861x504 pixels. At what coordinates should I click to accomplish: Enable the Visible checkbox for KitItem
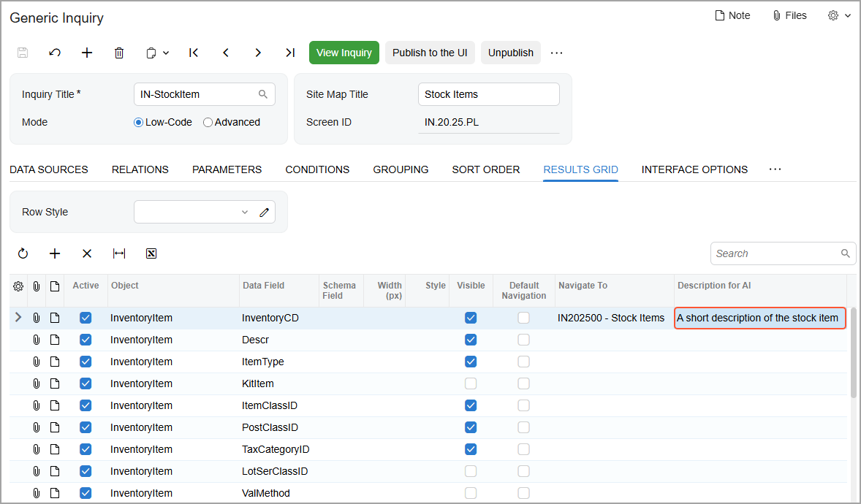(471, 383)
